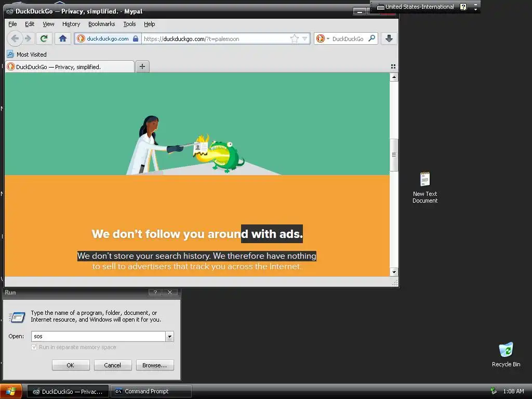The image size is (532, 399).
Task: Bookmark this page with the star icon
Action: pyautogui.click(x=294, y=38)
